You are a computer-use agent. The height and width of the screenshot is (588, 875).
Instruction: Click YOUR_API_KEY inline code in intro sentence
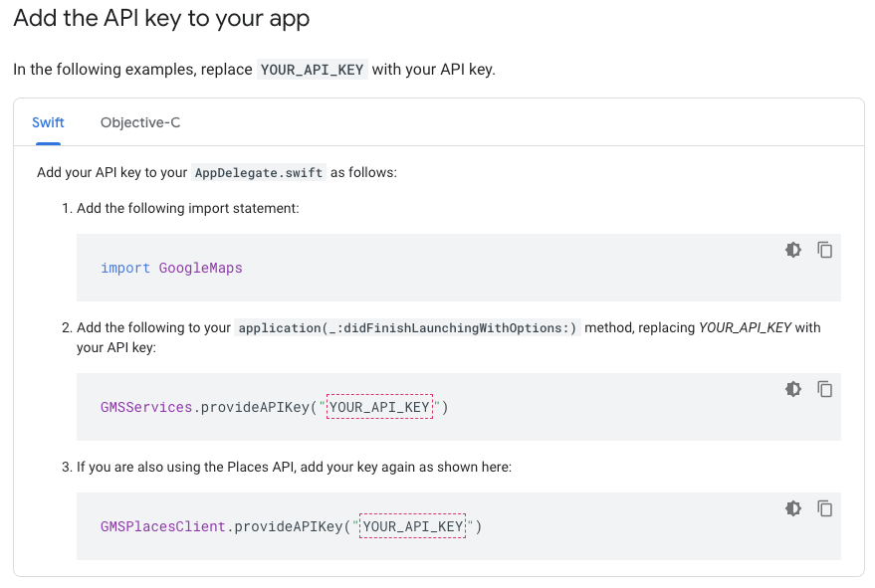pos(312,70)
